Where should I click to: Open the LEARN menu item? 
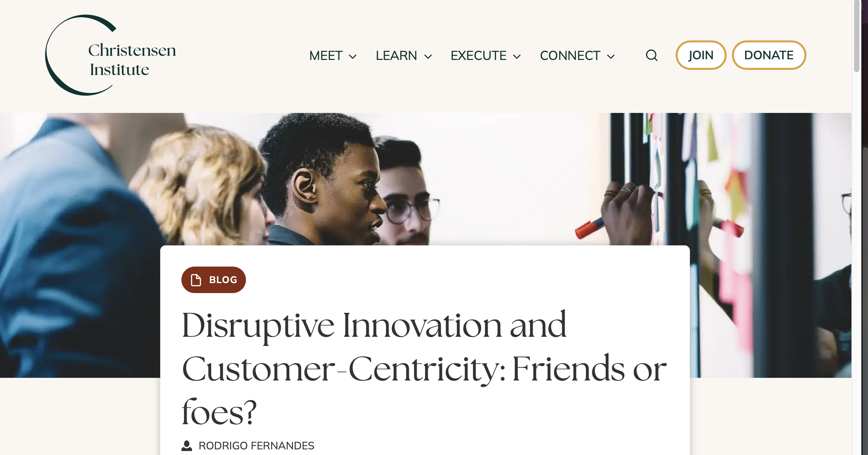[396, 56]
